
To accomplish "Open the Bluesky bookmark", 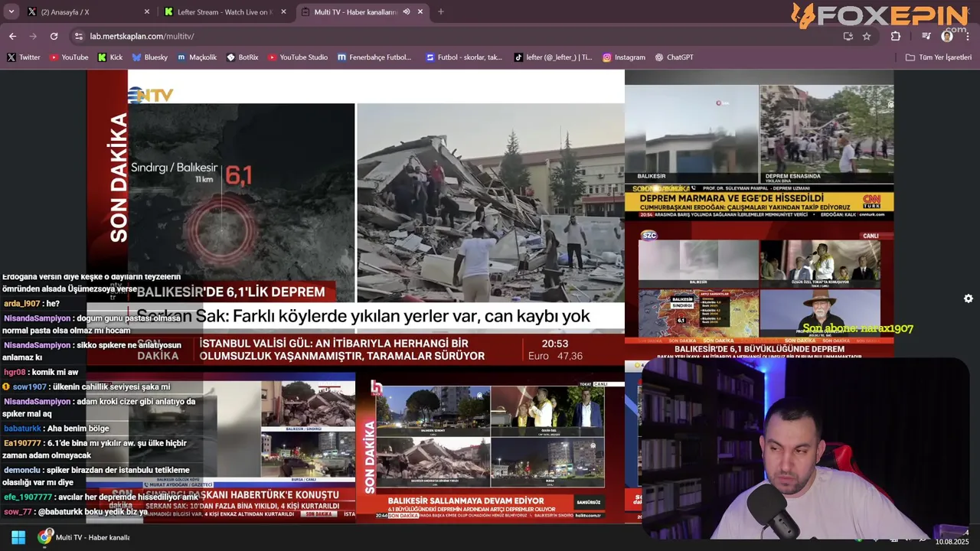I will 149,57.
